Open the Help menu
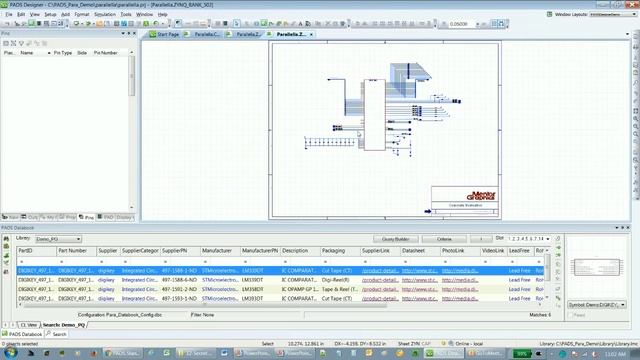The width and height of the screenshot is (640, 360). [x=162, y=14]
